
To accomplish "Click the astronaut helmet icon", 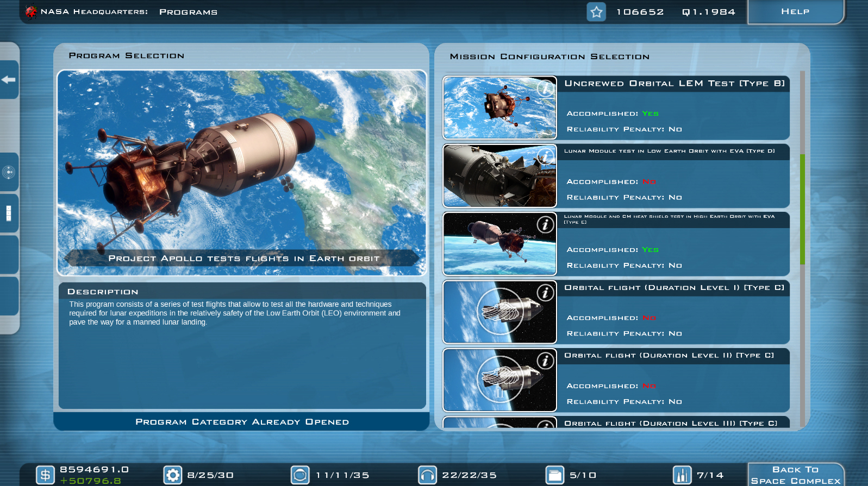I will coord(300,475).
